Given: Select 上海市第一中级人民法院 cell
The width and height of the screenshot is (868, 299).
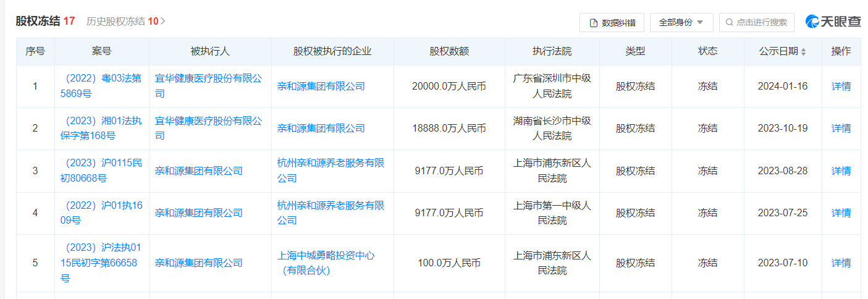Looking at the screenshot, I should tap(552, 213).
